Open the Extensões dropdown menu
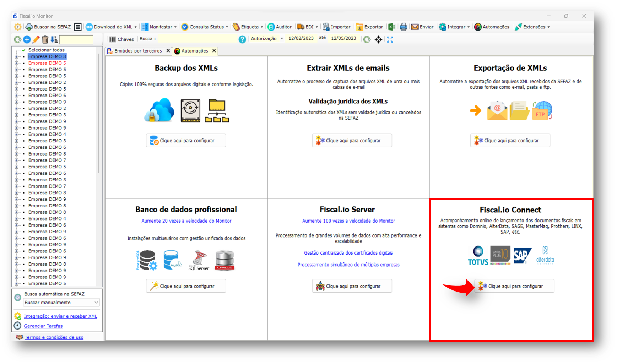The height and width of the screenshot is (364, 617). [x=548, y=27]
